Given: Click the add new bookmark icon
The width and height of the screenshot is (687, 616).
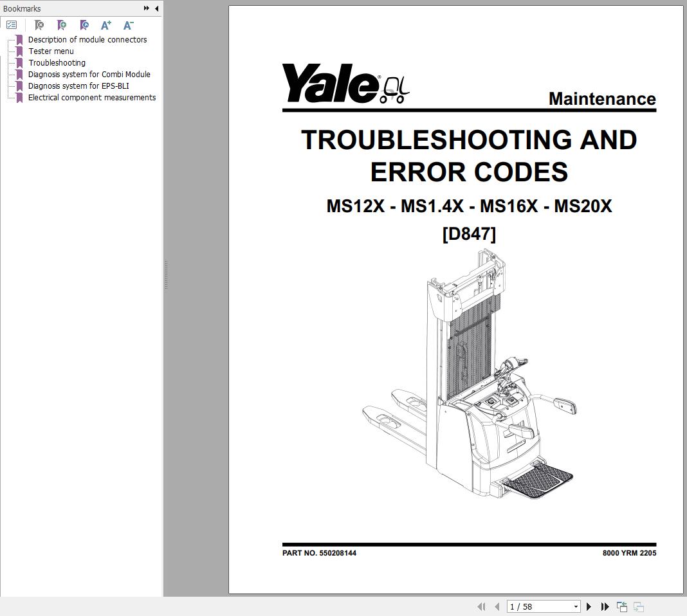Looking at the screenshot, I should click(62, 25).
